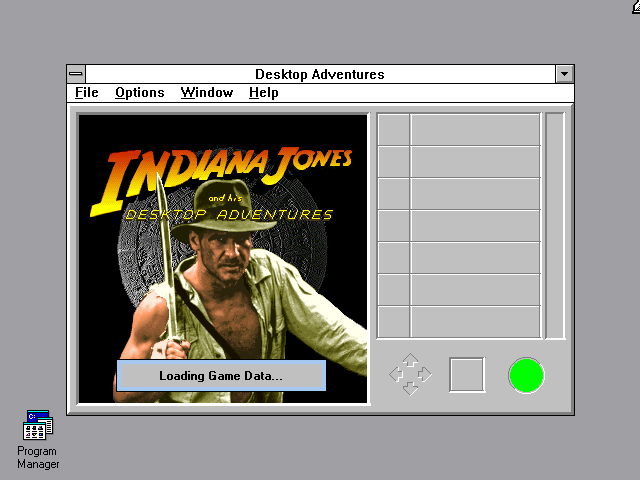
Task: Minimize the Desktop Adventures window
Action: [x=565, y=74]
